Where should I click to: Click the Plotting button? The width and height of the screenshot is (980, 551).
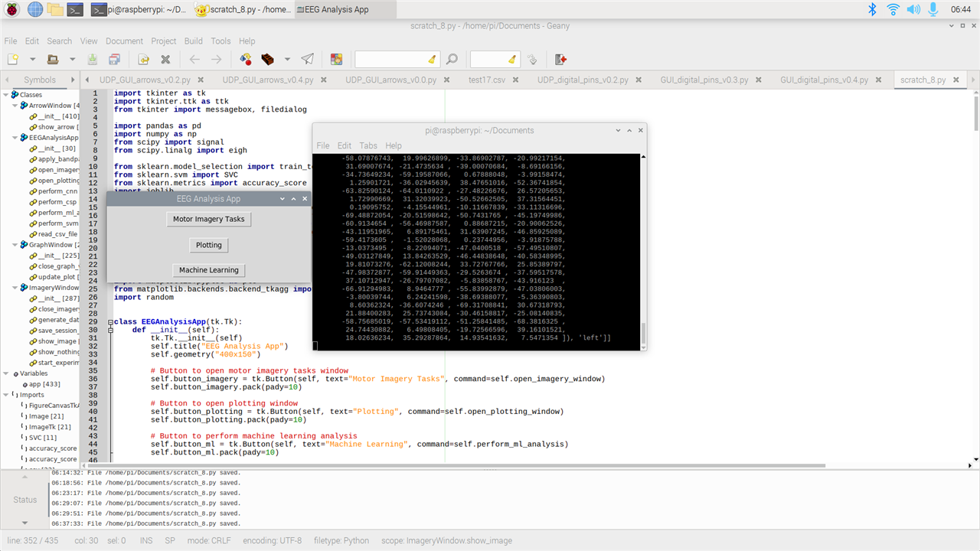click(208, 245)
